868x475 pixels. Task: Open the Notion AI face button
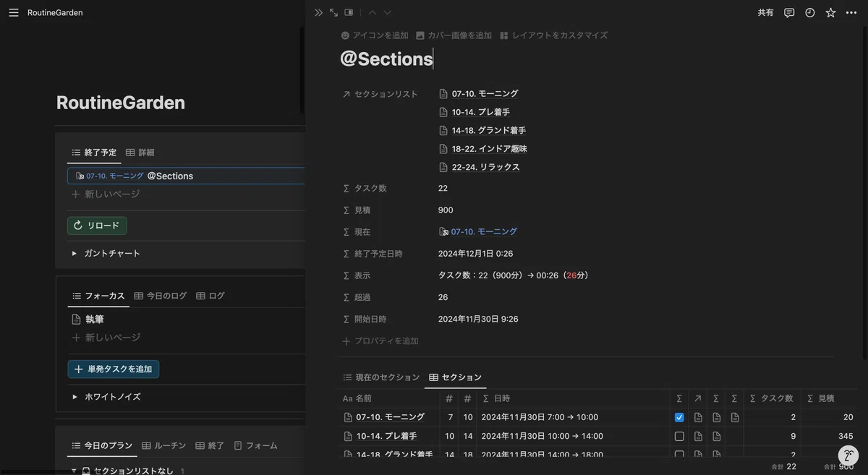tap(848, 455)
